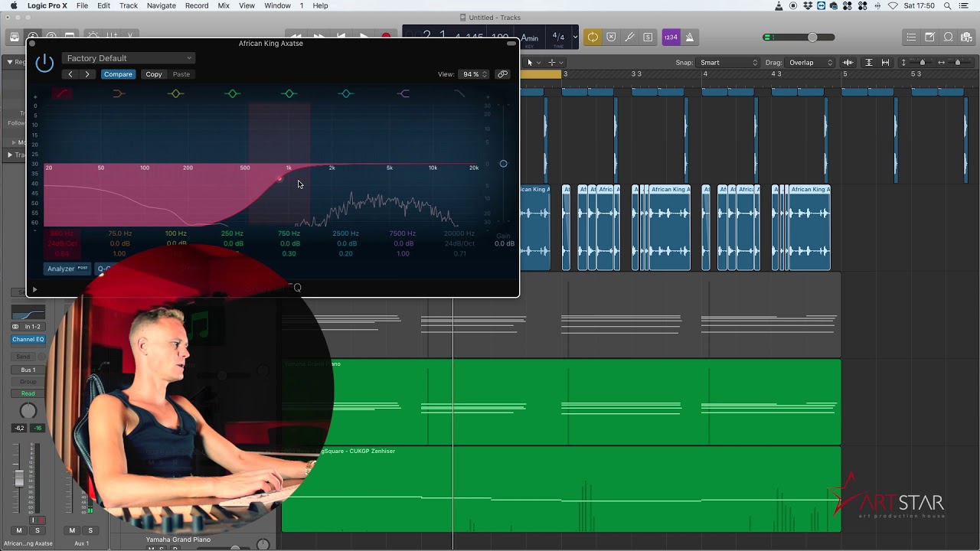
Task: Toggle the low-pass filter band icon
Action: pyautogui.click(x=459, y=93)
